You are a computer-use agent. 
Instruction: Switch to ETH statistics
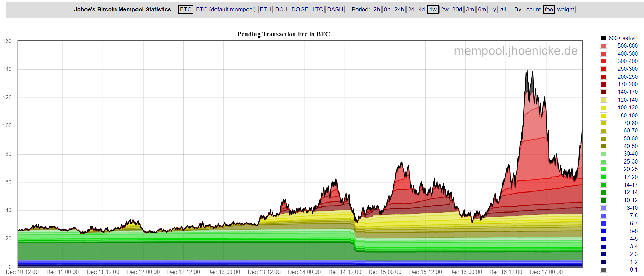point(265,9)
